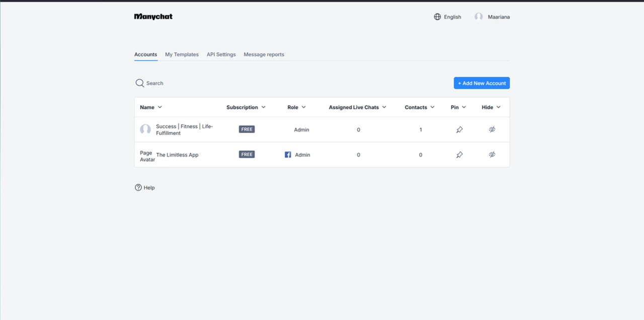
Task: Hide the Success | Fitness account
Action: pos(492,130)
